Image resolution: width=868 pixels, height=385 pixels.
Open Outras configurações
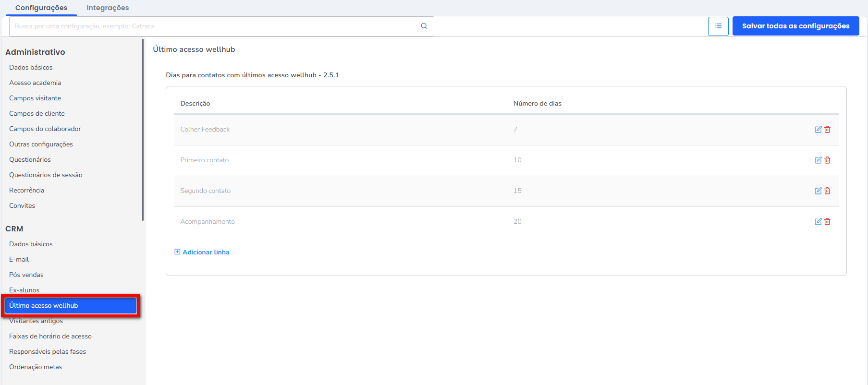[41, 144]
